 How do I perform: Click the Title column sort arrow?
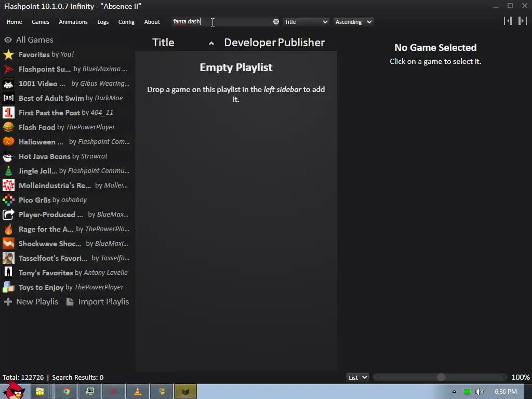[211, 43]
